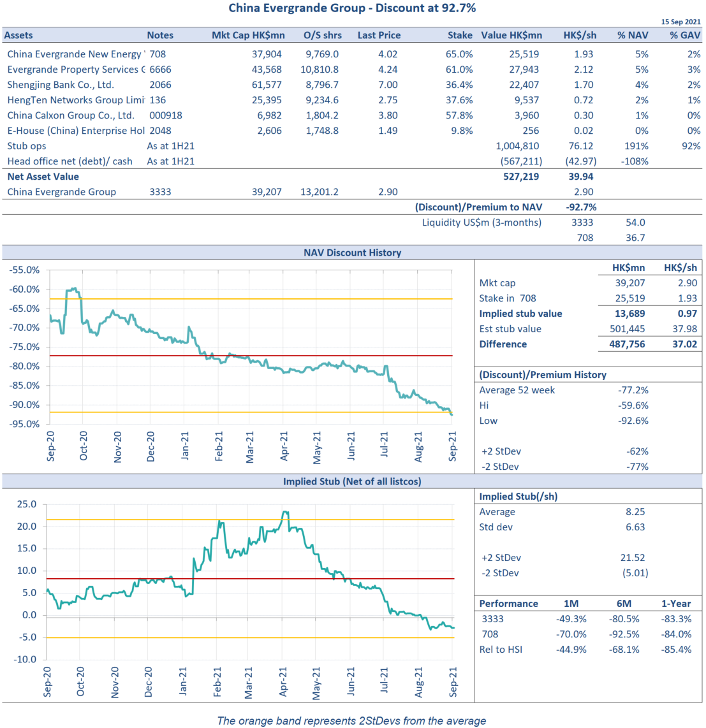Click the "HengTen Networks Group Limi" asset name

point(76,100)
